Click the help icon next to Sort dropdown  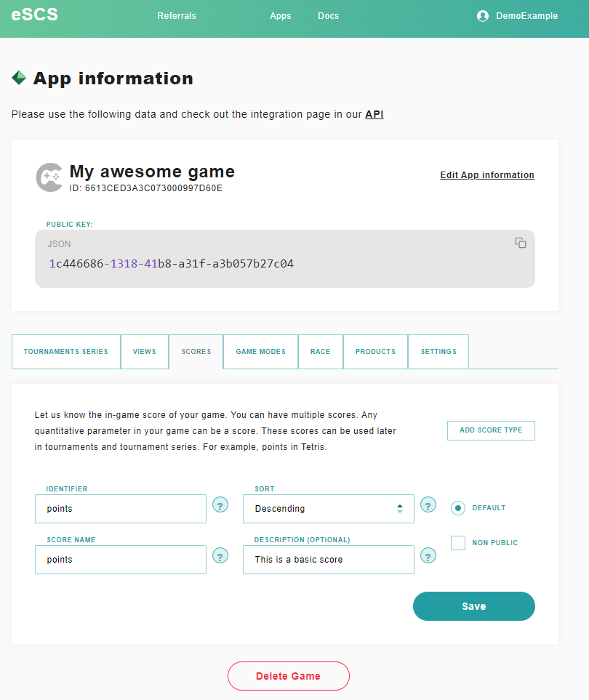[x=428, y=505]
